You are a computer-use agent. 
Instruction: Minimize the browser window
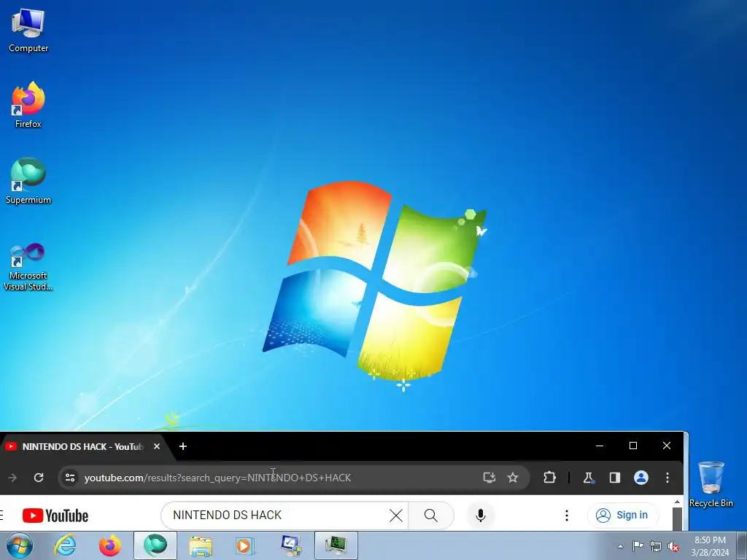click(600, 446)
